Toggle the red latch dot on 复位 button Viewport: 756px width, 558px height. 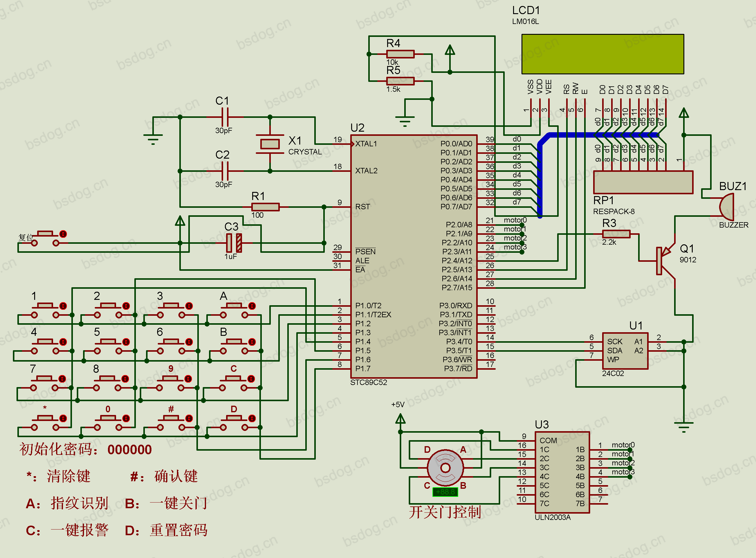coord(63,234)
